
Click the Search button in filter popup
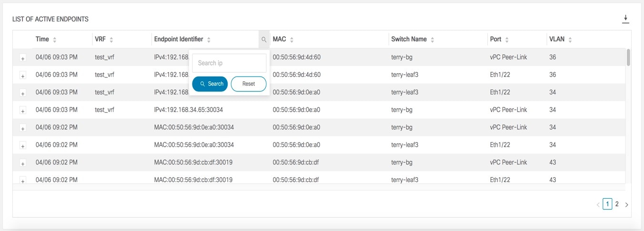[210, 84]
